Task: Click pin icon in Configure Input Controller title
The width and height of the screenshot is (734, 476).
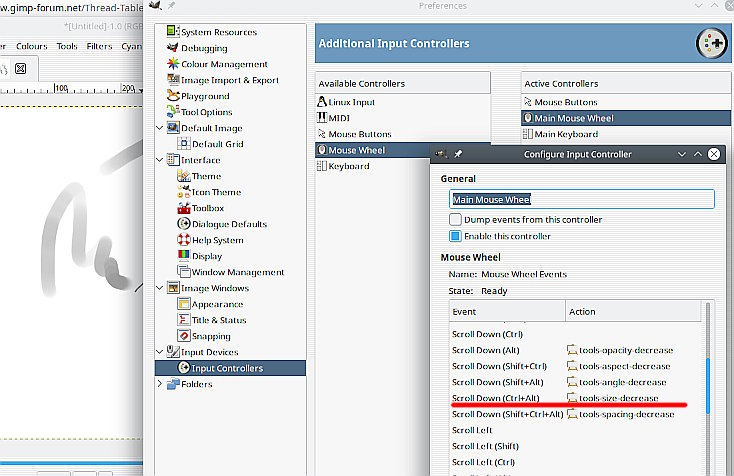Action: pyautogui.click(x=458, y=154)
